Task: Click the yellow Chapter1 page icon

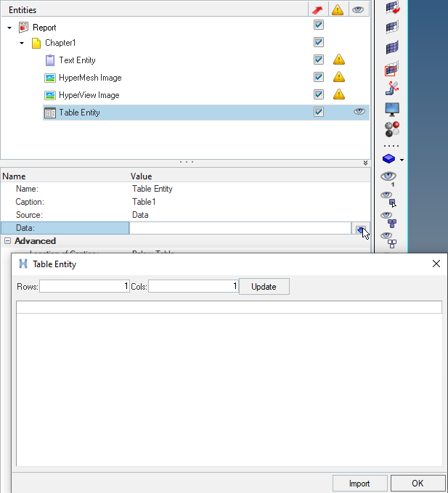Action: click(36, 43)
